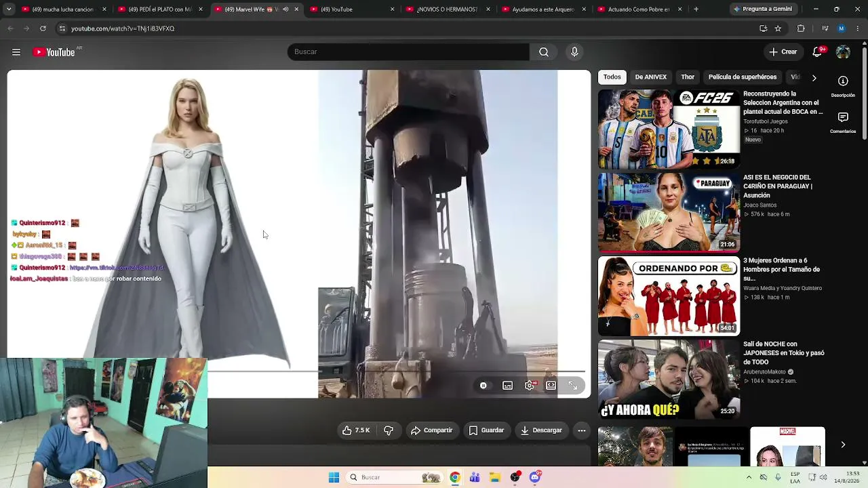Open the ESP LAA language selector
Screen dimensions: 868x488
(x=795, y=477)
